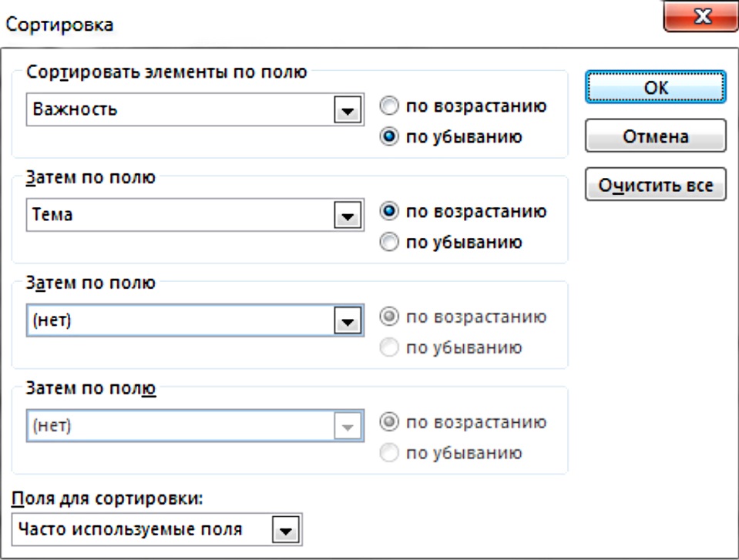Click the (нет) text in third sort field
The width and height of the screenshot is (739, 560).
(52, 320)
